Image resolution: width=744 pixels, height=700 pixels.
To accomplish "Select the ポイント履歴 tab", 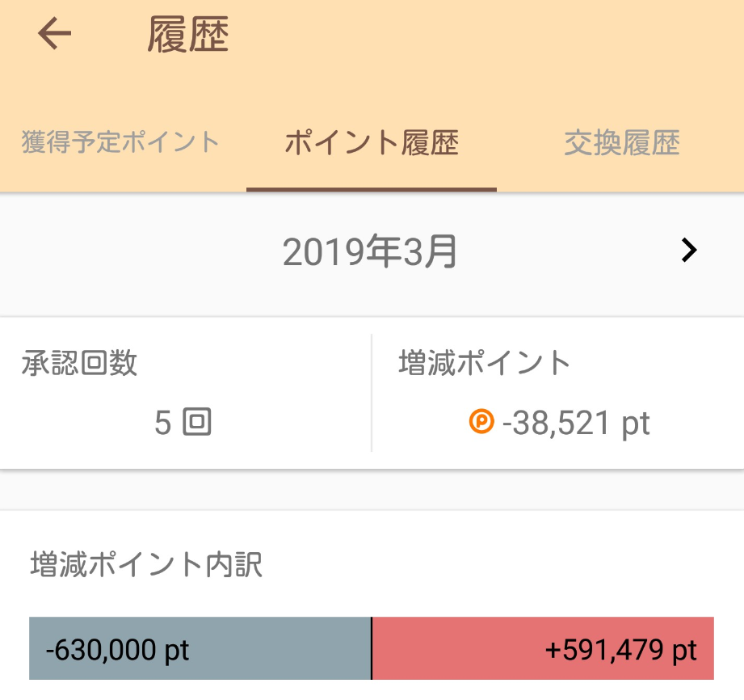I will [372, 142].
